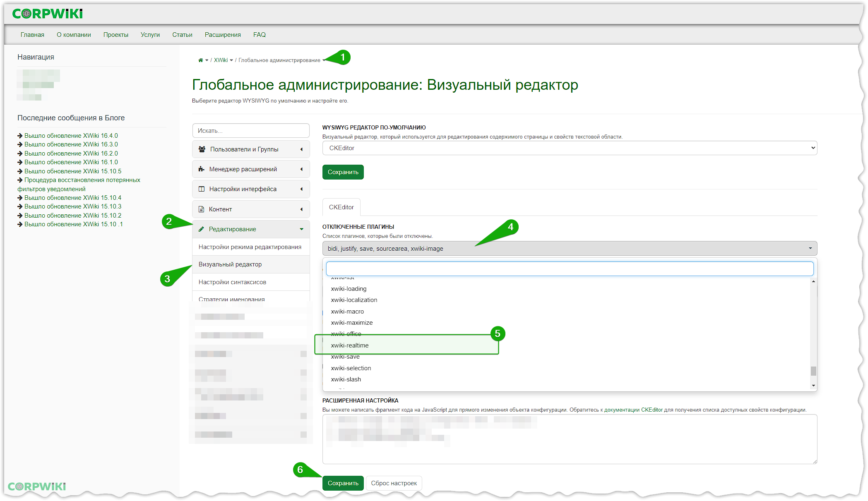Open the Услуги menu item
Image resolution: width=868 pixels, height=501 pixels.
click(150, 35)
